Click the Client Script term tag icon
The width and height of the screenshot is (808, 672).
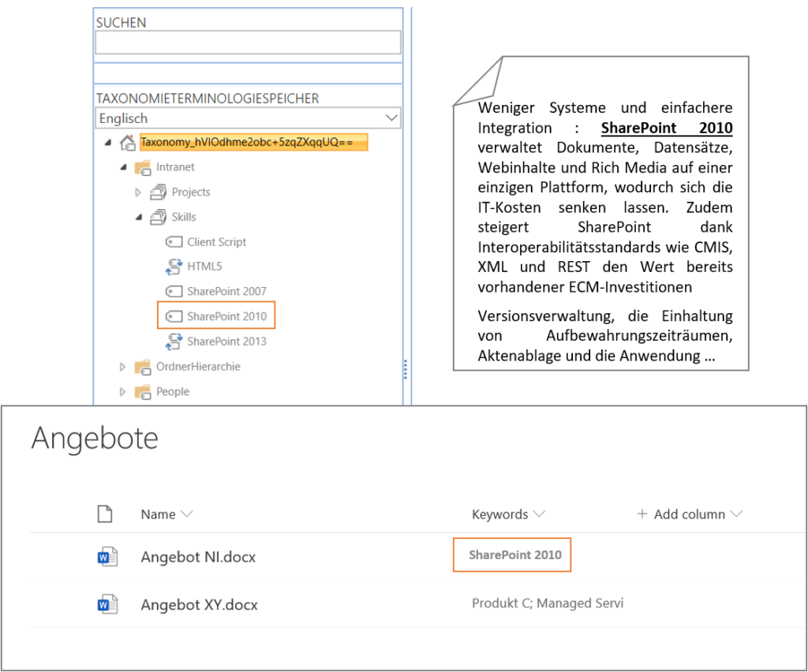point(174,242)
